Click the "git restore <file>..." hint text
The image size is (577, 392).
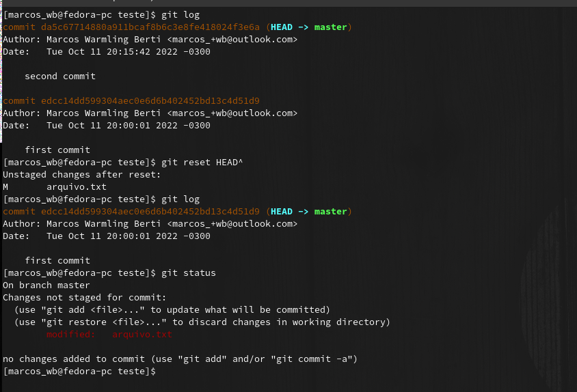pos(104,322)
